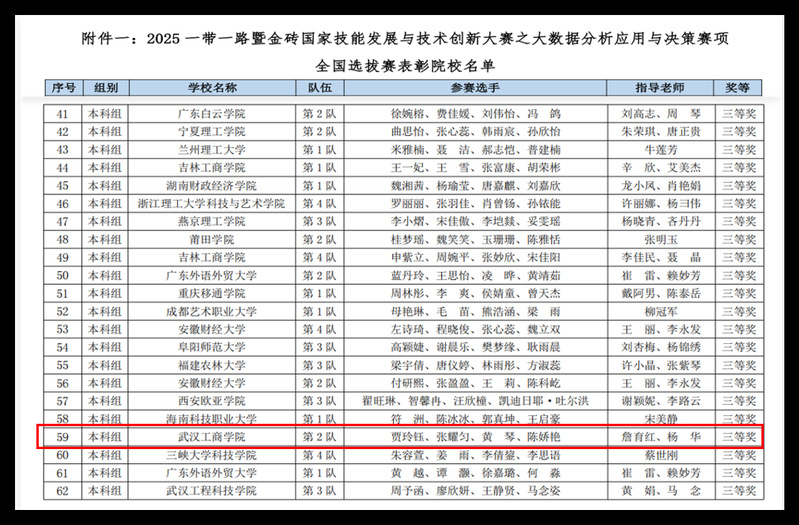Select the highlighted 武汉工商学院 cell
Screen dimensions: 799x525
pos(211,437)
